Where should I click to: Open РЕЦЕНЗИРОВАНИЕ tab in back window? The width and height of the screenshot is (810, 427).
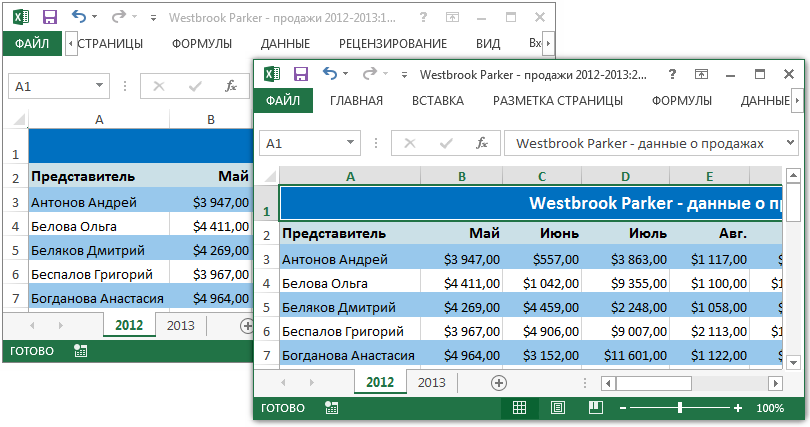tap(393, 44)
